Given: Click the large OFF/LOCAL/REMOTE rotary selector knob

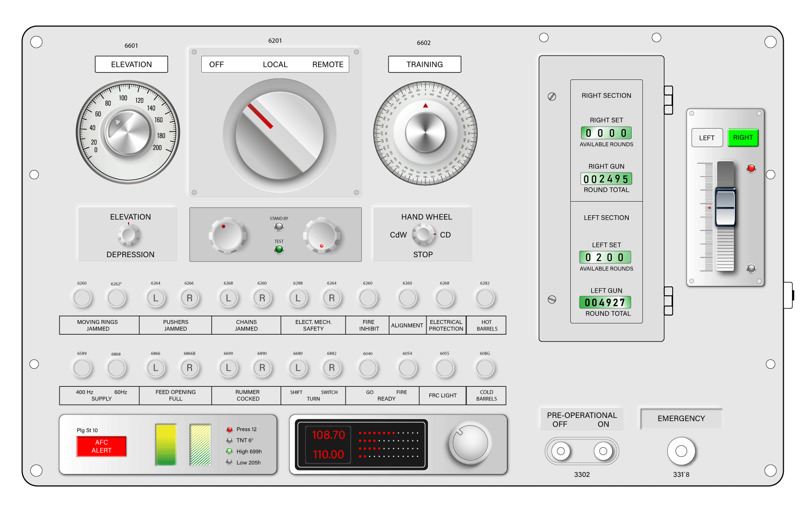Looking at the screenshot, I should click(279, 135).
